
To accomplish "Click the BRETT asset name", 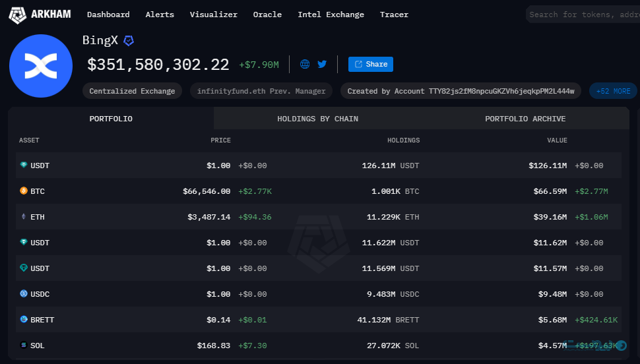I will pos(42,320).
